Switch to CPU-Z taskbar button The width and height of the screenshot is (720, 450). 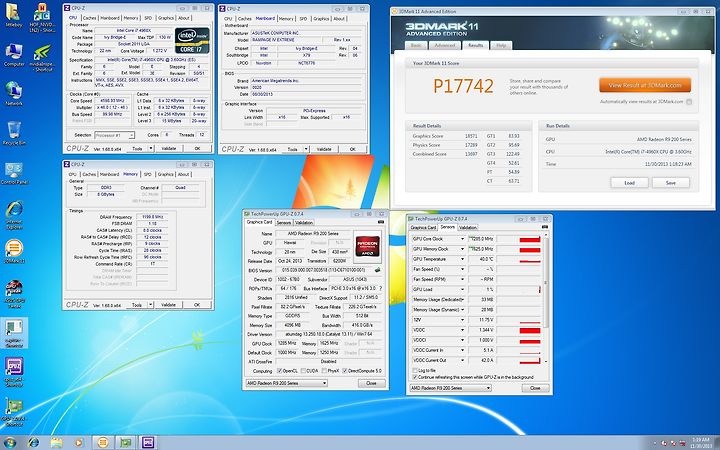click(x=148, y=443)
